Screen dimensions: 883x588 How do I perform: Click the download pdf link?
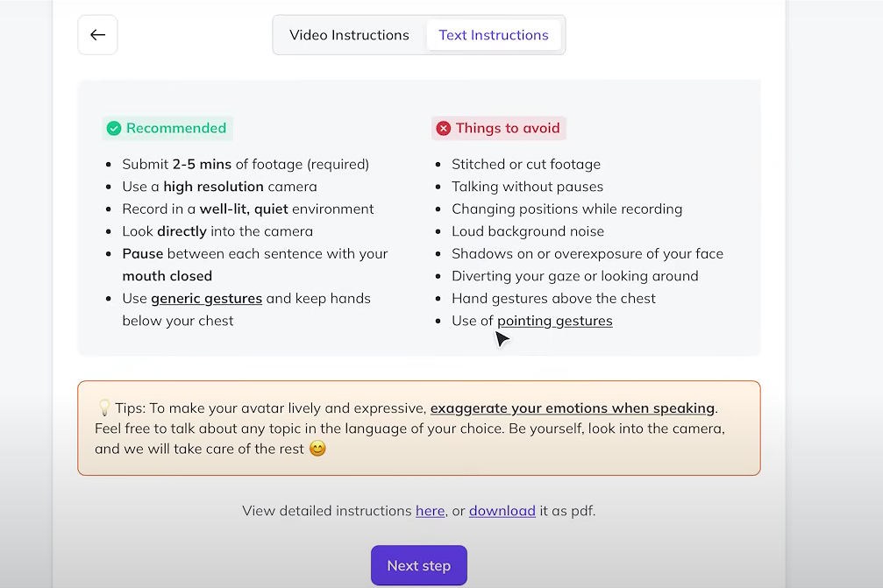pyautogui.click(x=502, y=511)
